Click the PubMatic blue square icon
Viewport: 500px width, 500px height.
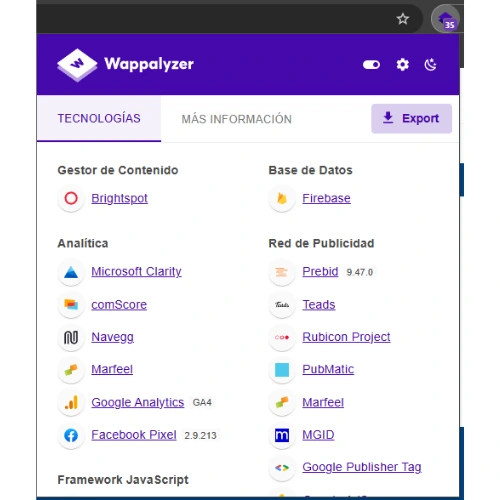point(282,370)
